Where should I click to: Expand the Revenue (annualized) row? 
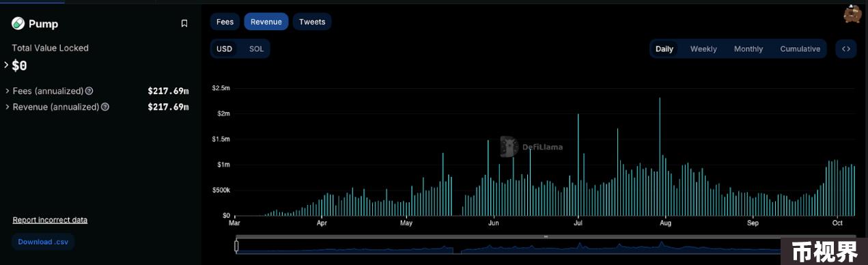pos(7,107)
